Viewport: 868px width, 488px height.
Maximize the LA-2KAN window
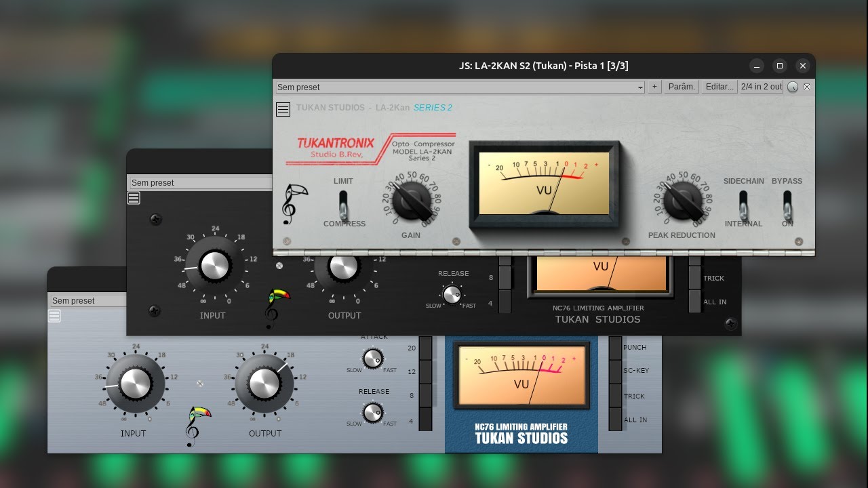pos(780,66)
